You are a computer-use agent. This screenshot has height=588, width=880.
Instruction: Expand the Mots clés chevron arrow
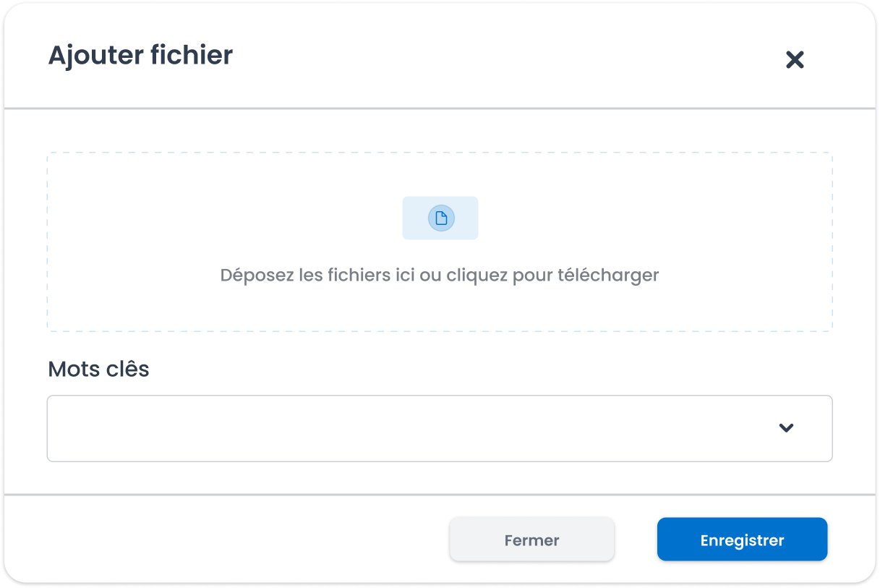pos(786,428)
